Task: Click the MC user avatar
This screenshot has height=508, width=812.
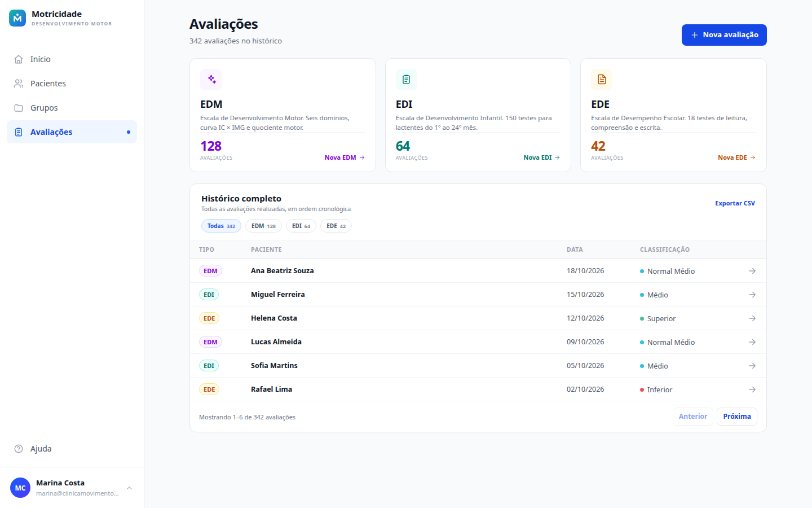Action: click(x=20, y=488)
